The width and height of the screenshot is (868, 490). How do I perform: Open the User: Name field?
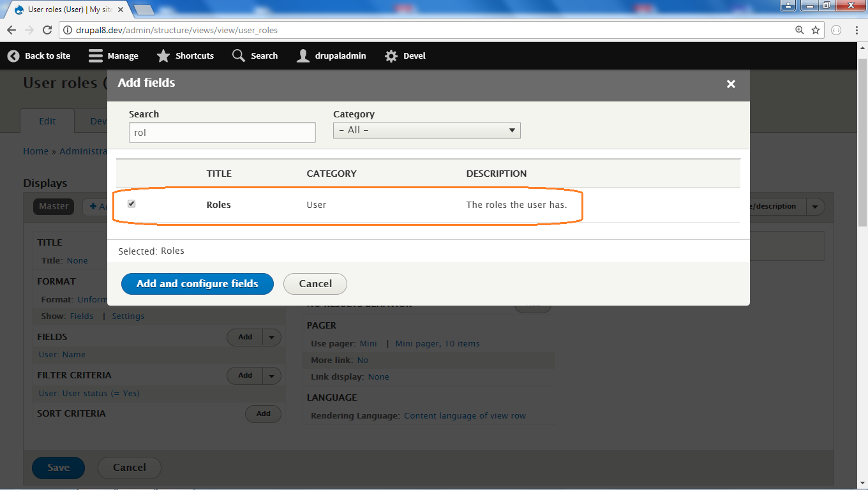click(x=62, y=355)
